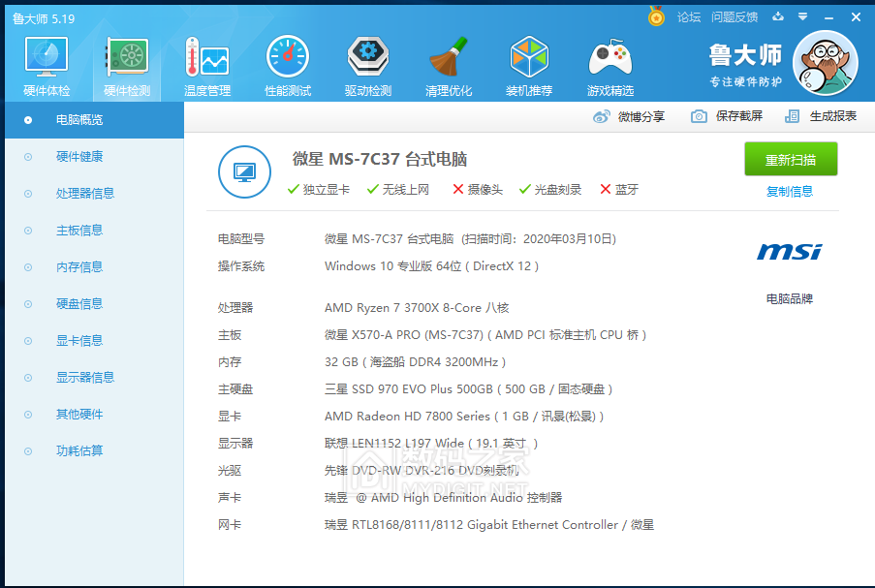Open the 硬件体检 hardware checkup icon

pyautogui.click(x=47, y=60)
